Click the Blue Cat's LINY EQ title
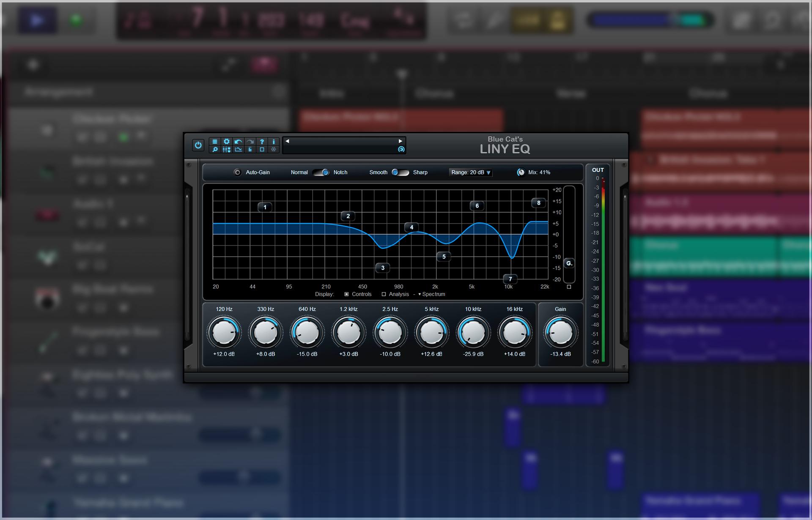 pyautogui.click(x=505, y=145)
